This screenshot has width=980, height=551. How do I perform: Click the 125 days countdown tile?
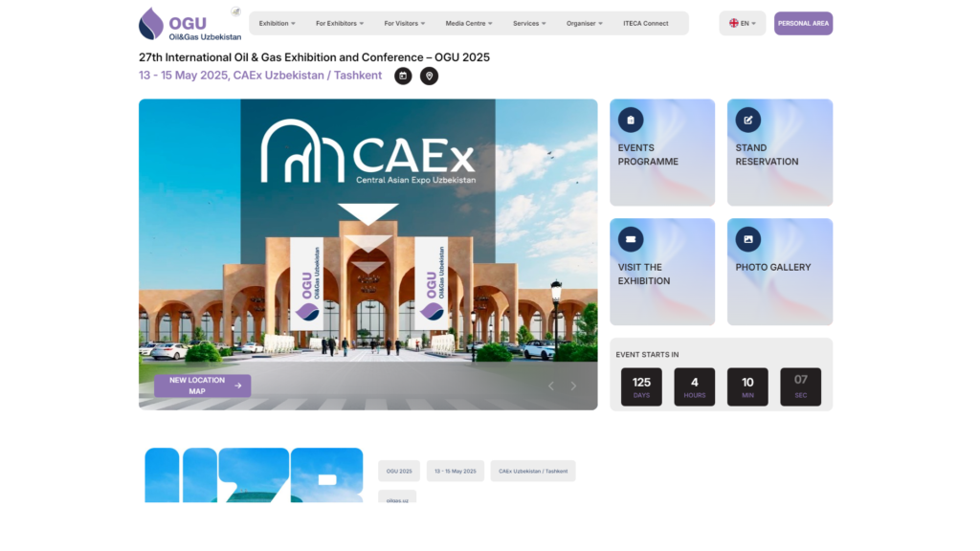[x=641, y=386]
